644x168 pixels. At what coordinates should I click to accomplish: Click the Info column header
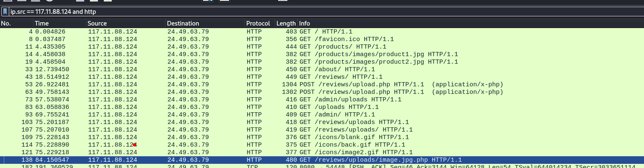click(x=461, y=23)
